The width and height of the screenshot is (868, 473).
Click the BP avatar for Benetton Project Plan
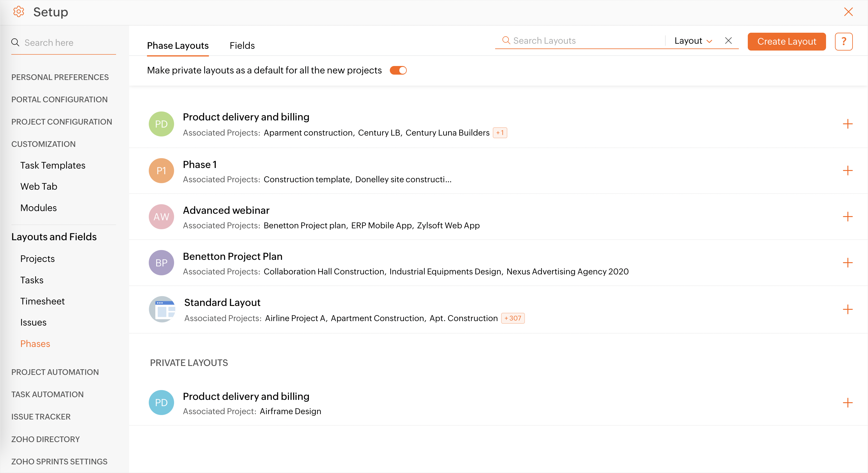pos(161,263)
